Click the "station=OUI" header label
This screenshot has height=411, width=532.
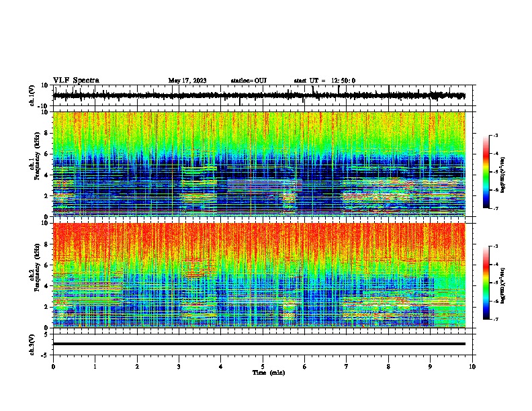[249, 81]
